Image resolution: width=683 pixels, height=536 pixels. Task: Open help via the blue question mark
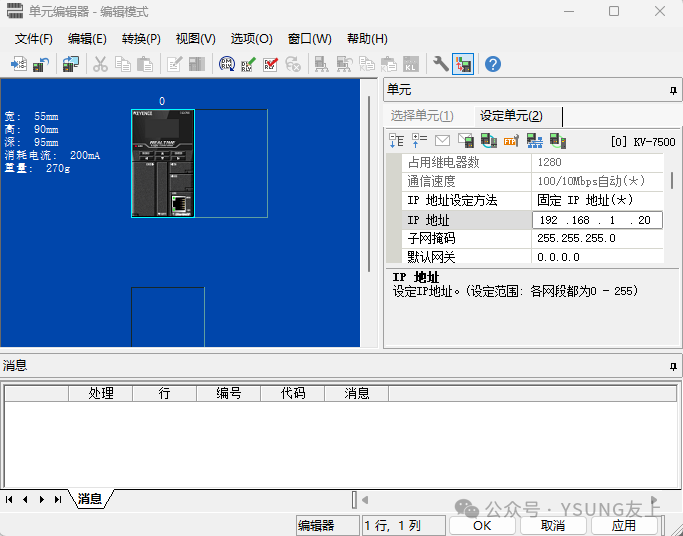492,64
